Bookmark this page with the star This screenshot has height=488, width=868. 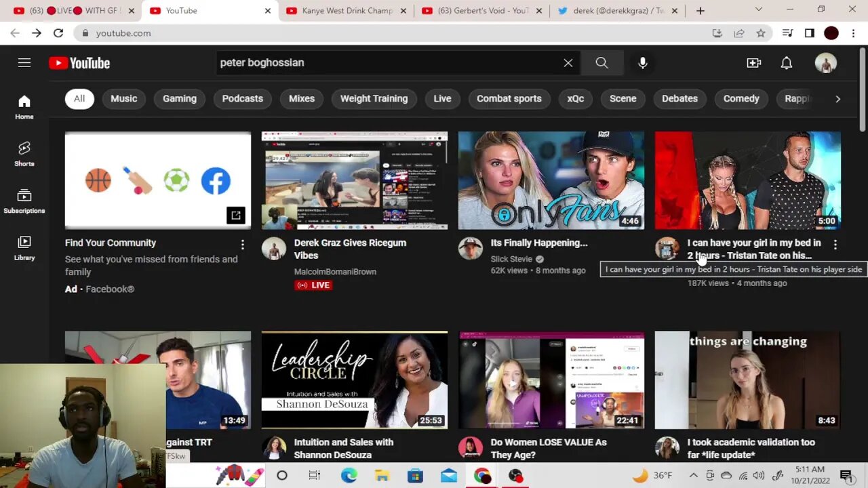point(761,33)
